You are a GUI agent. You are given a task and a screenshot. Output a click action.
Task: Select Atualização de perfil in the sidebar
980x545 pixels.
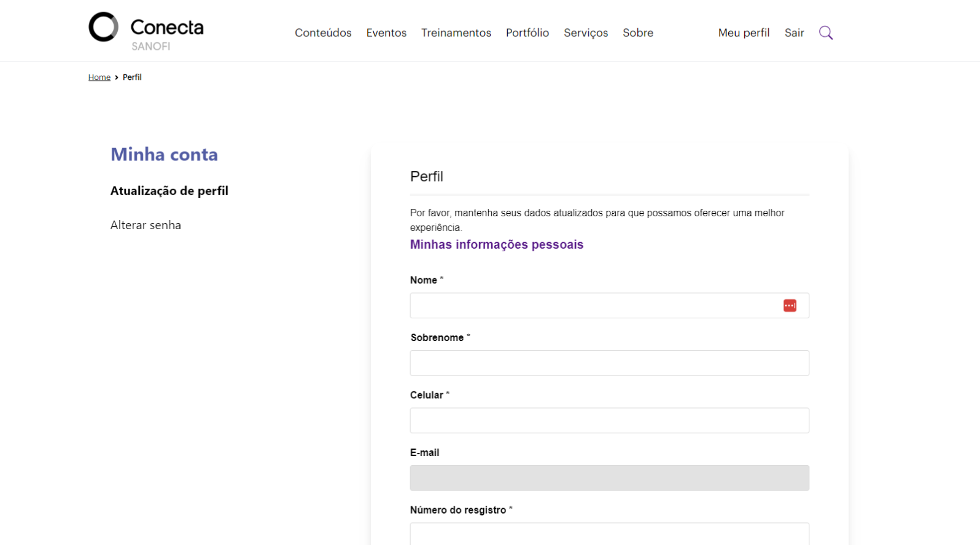tap(169, 191)
